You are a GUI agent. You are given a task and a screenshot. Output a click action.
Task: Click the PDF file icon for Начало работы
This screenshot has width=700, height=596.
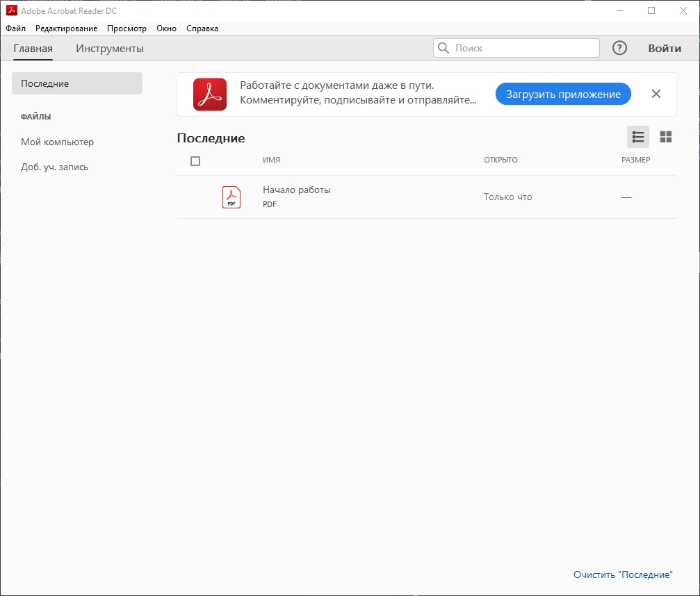[231, 197]
